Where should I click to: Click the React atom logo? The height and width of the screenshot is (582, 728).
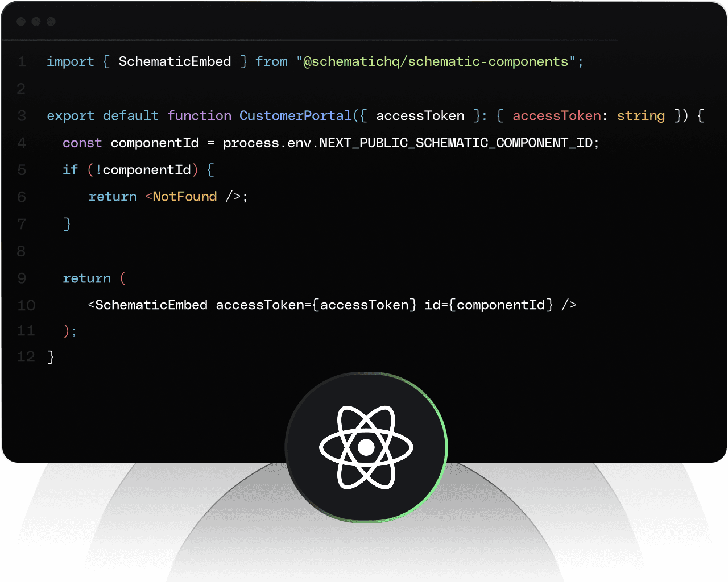tap(366, 447)
